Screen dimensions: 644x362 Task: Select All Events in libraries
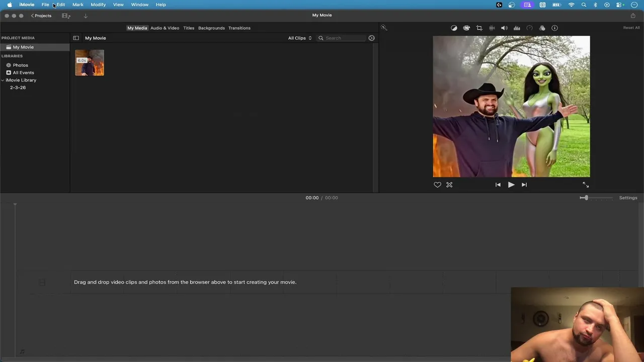[x=23, y=72]
